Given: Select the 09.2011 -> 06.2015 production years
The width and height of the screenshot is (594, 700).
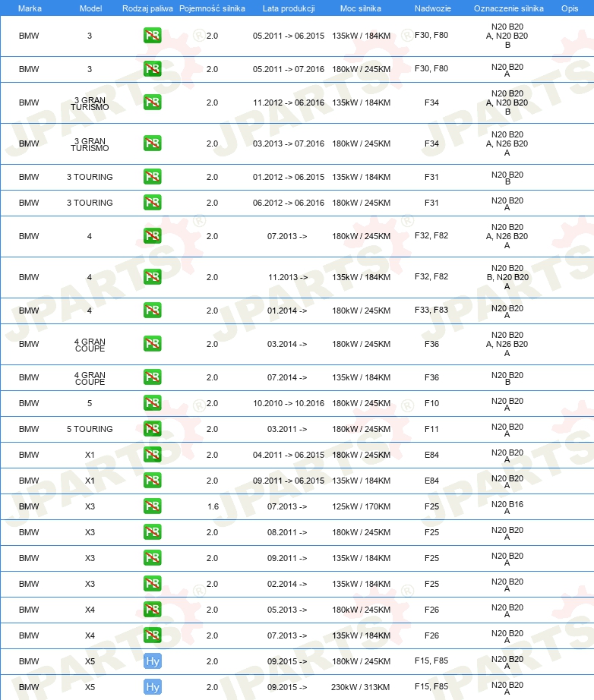Looking at the screenshot, I should (x=289, y=481).
